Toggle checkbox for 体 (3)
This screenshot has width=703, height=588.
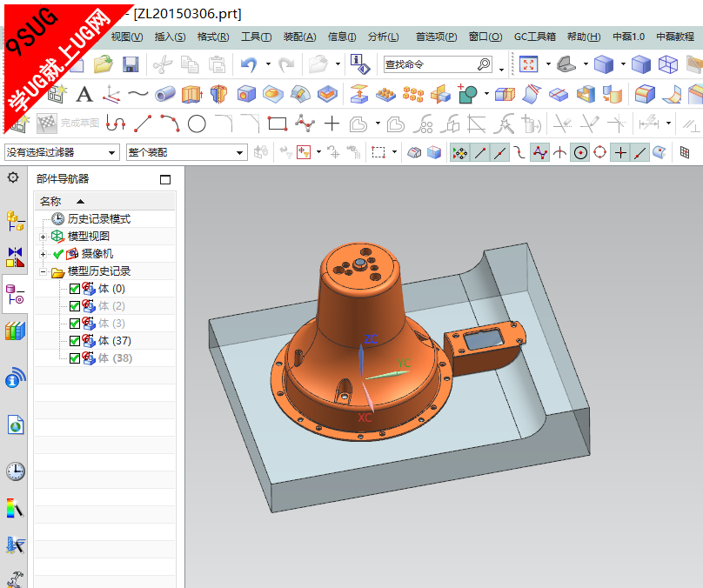[x=75, y=324]
